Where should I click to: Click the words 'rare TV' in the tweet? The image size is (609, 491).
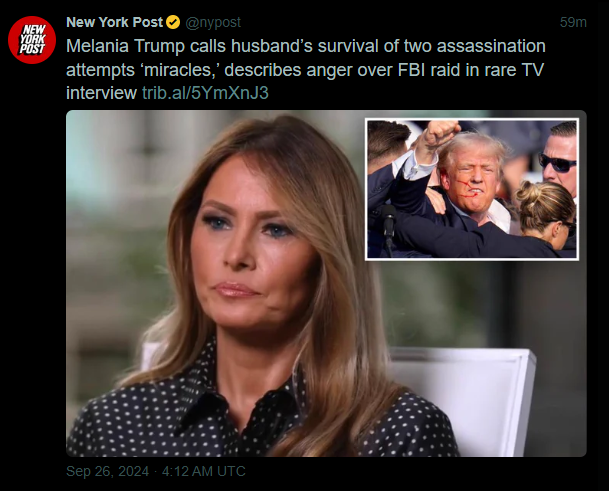pos(514,70)
